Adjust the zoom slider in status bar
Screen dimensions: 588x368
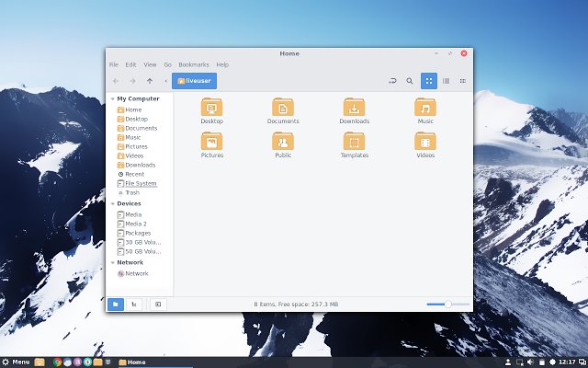447,305
